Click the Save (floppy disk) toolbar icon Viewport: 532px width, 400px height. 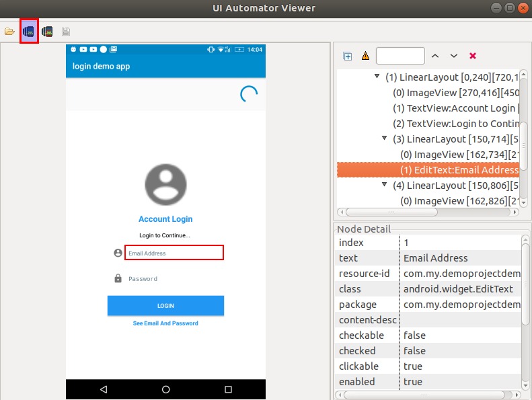(66, 32)
